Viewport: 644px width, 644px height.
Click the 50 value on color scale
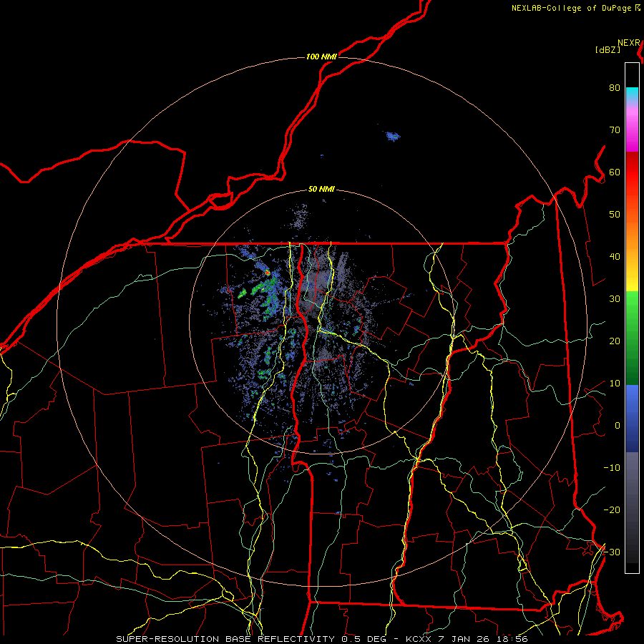click(x=615, y=215)
